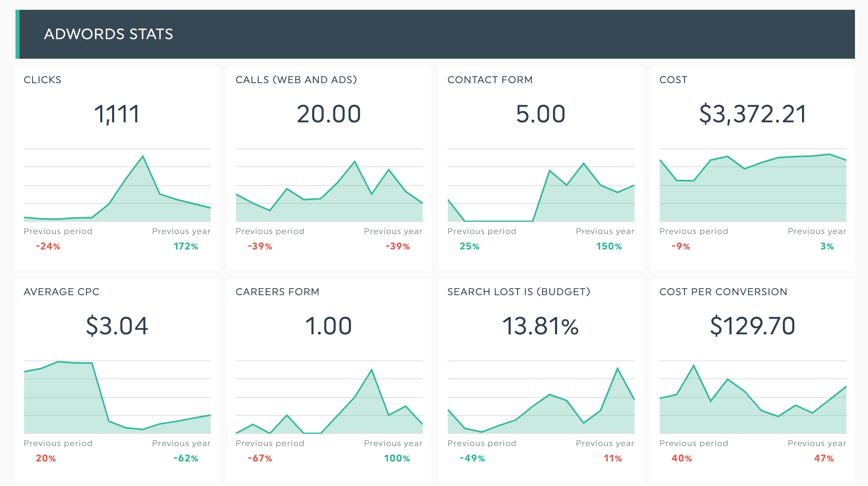Viewport: 868px width, 486px height.
Task: Open the Contact Form trend chart
Action: point(541,185)
